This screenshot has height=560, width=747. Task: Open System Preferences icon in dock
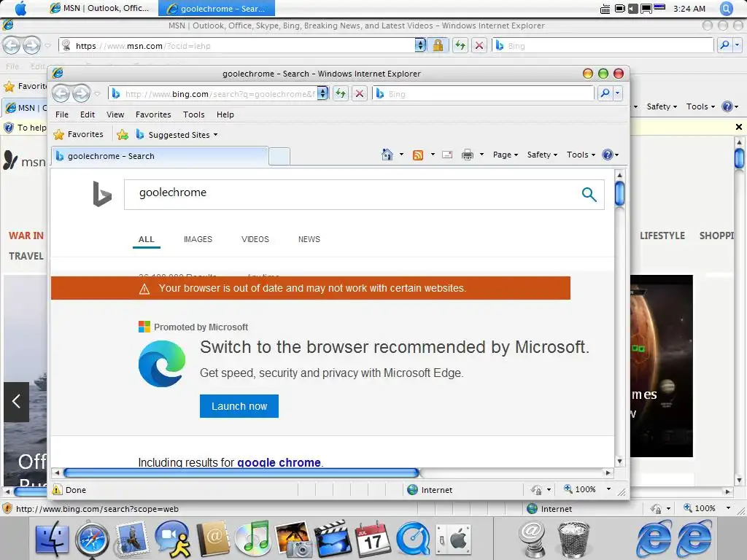[454, 540]
